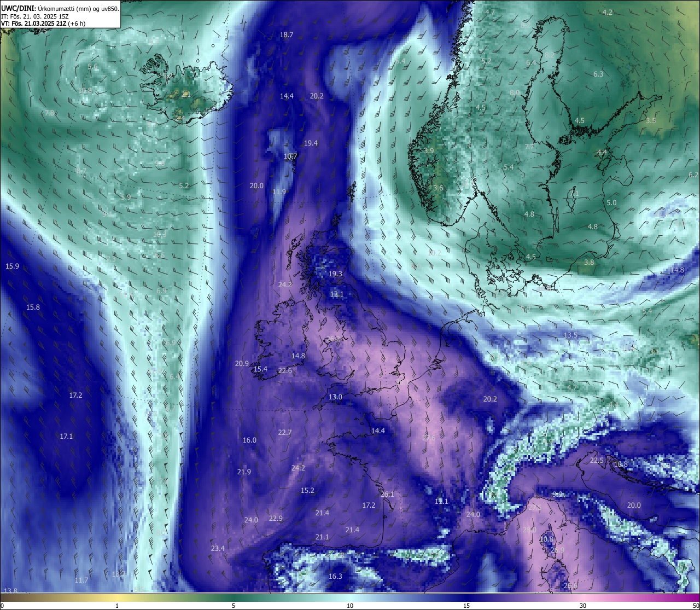Click the 13.5 value over Germany

pyautogui.click(x=570, y=335)
